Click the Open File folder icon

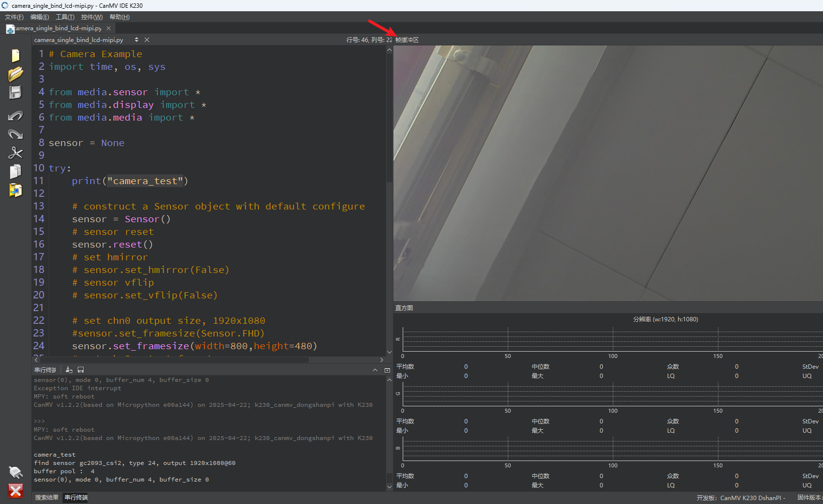click(16, 74)
